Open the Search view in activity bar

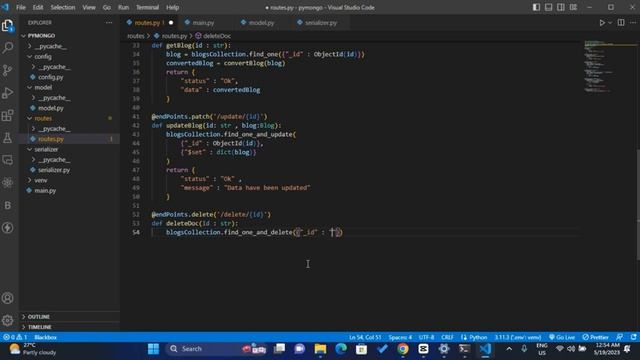(x=8, y=48)
